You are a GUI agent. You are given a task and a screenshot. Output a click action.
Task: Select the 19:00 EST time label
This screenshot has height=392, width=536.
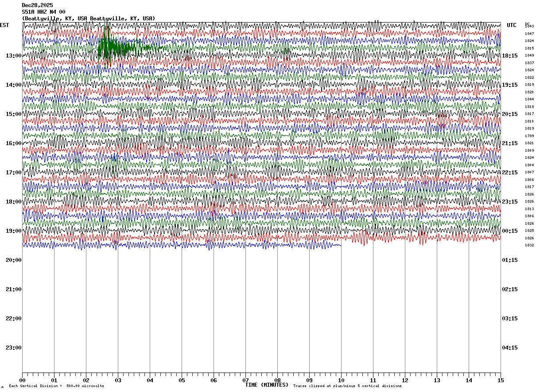(x=14, y=231)
